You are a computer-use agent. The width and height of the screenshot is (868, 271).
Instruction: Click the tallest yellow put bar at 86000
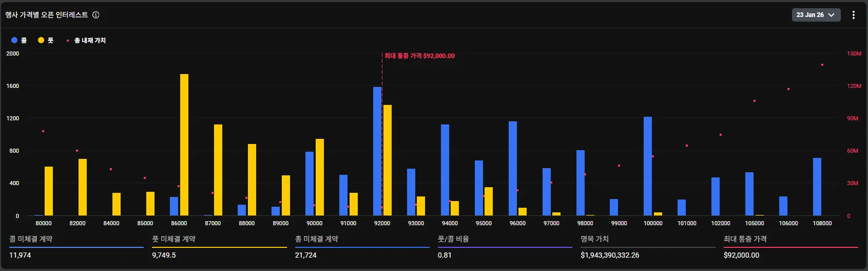[x=184, y=144]
